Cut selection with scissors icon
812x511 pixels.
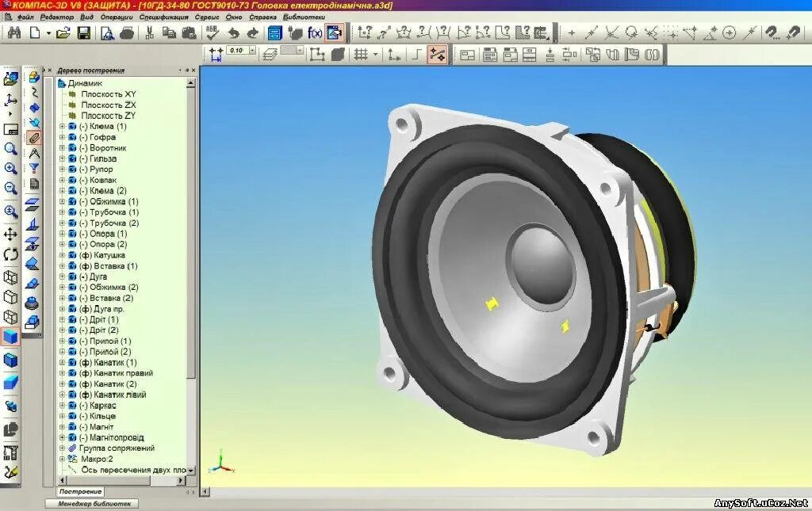(150, 33)
